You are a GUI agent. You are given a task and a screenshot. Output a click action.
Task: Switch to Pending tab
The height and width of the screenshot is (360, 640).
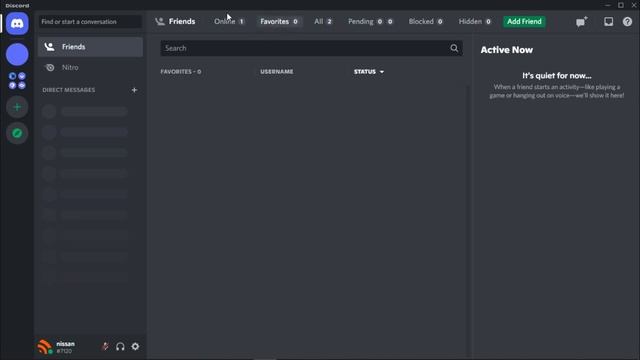pyautogui.click(x=370, y=22)
